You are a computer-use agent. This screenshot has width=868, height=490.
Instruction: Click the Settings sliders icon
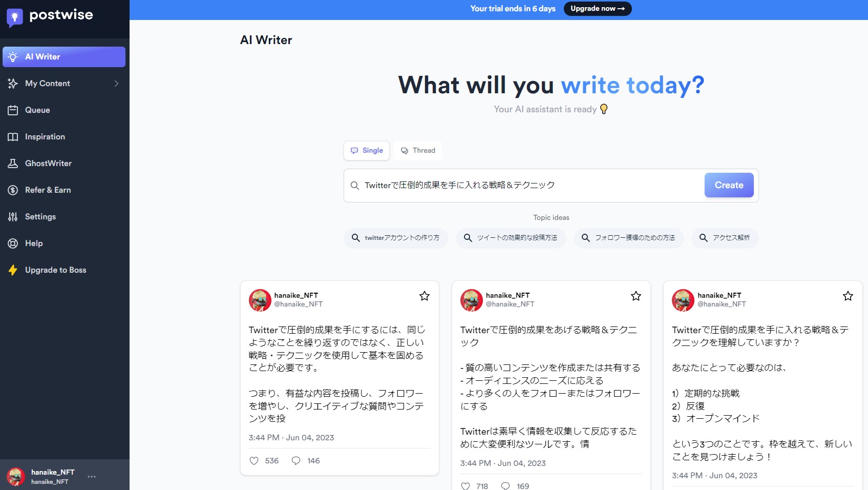pos(13,217)
